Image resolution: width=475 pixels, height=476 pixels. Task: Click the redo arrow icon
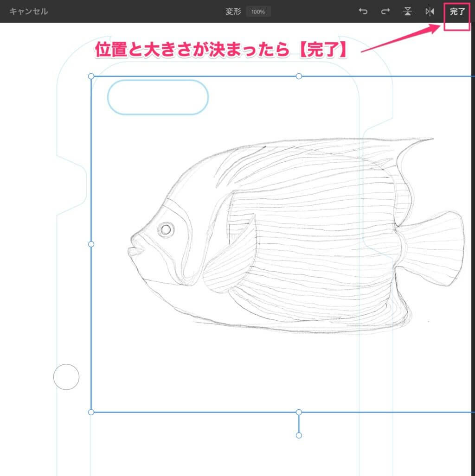[385, 12]
